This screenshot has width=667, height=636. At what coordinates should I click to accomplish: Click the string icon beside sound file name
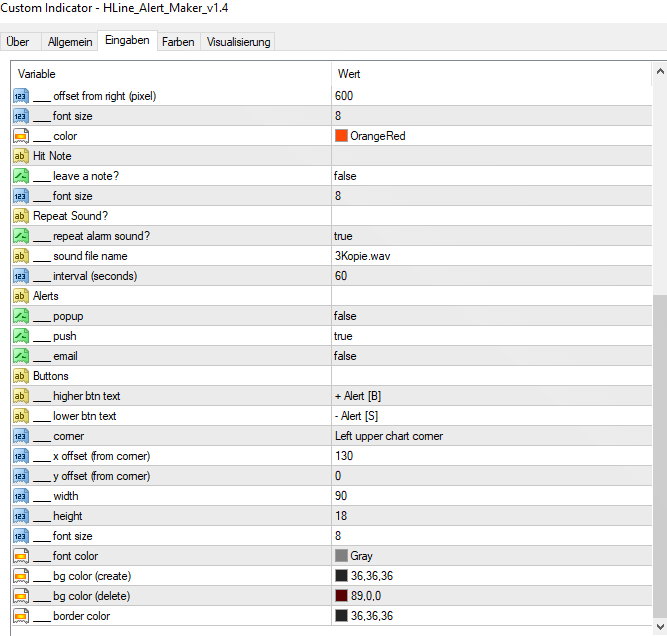pos(20,256)
